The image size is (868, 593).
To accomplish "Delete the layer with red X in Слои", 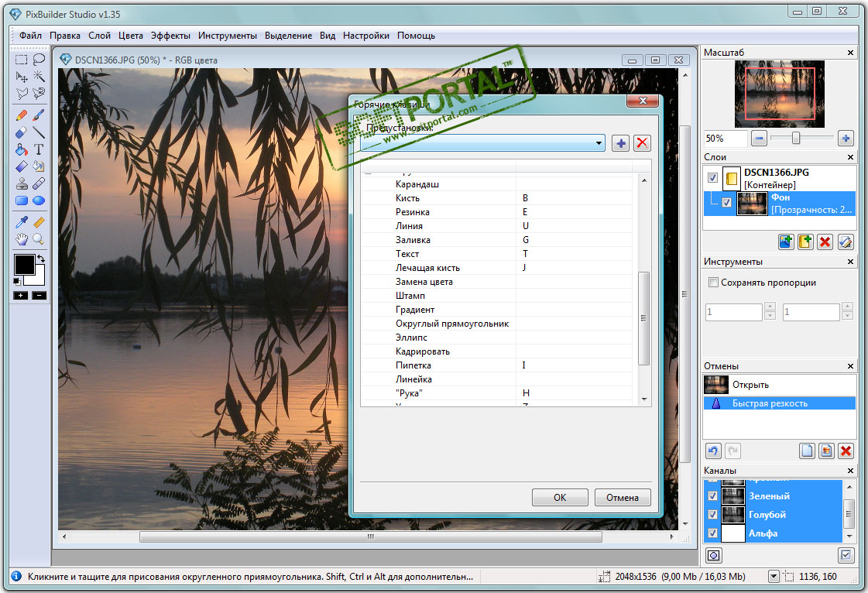I will tap(825, 242).
